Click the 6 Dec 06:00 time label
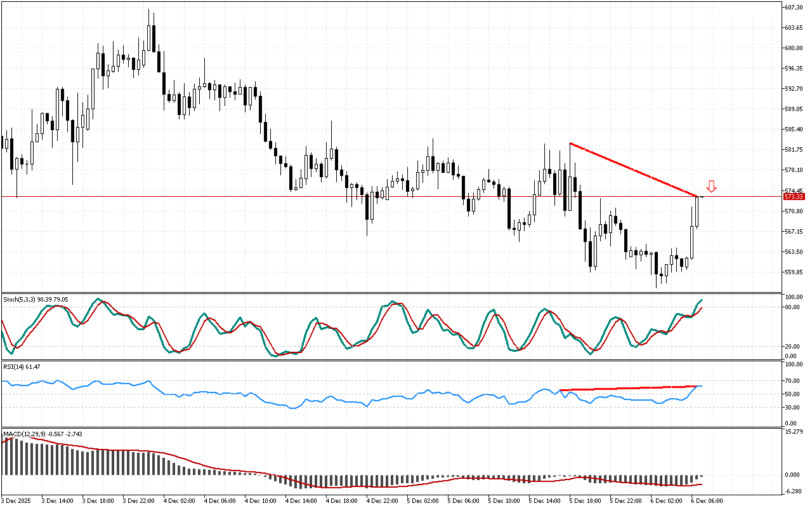The height and width of the screenshot is (508, 812). (707, 500)
